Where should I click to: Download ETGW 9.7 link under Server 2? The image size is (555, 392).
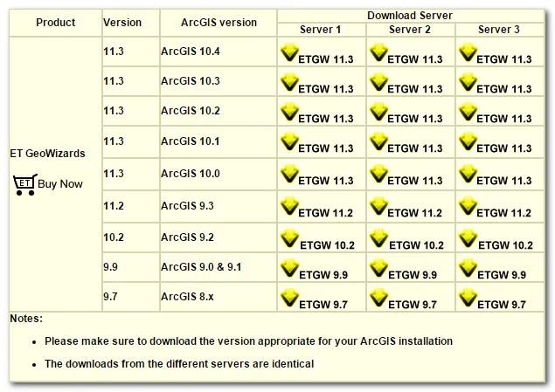(413, 304)
